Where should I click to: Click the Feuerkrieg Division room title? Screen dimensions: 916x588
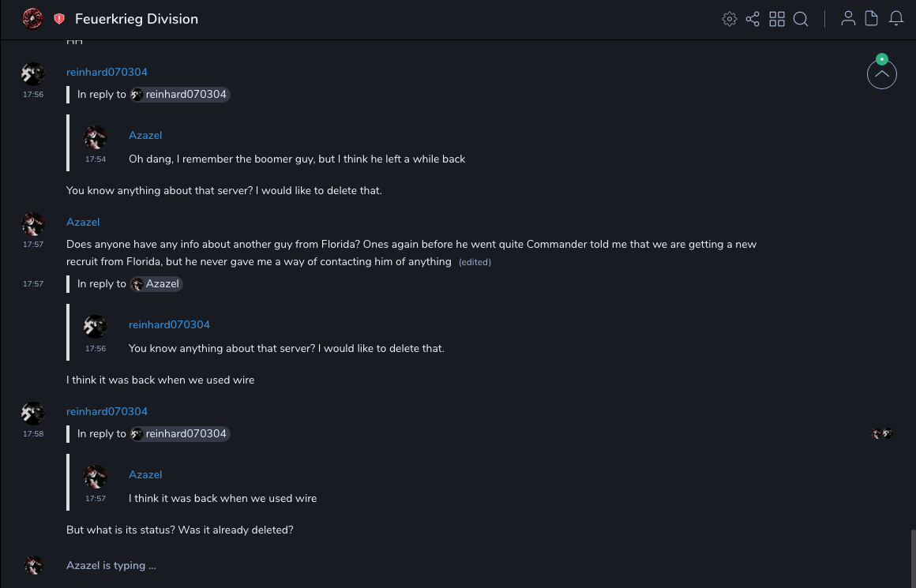click(137, 19)
